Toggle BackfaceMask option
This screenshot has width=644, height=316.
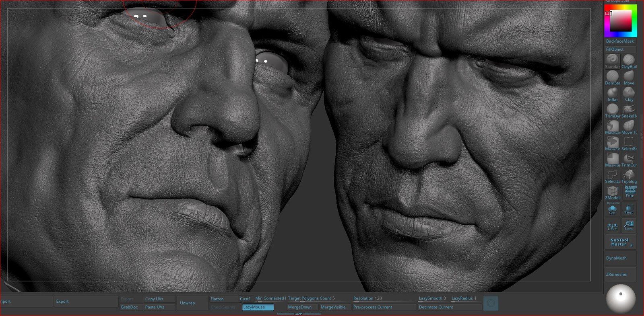[620, 41]
